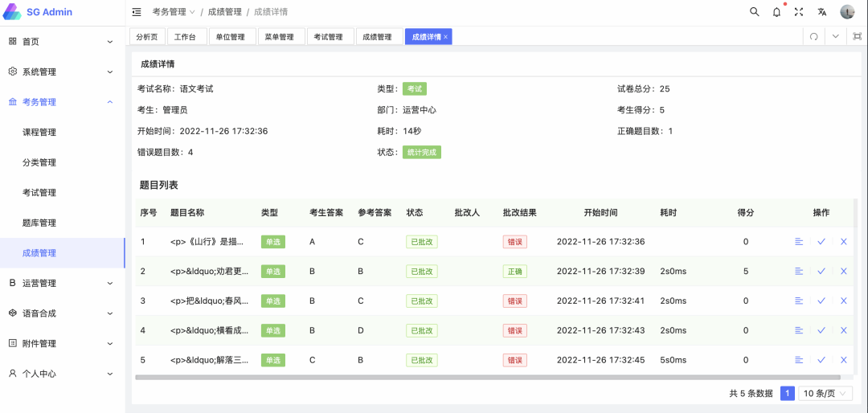Switch to the 考试管理 tab
This screenshot has height=413, width=868.
(328, 37)
